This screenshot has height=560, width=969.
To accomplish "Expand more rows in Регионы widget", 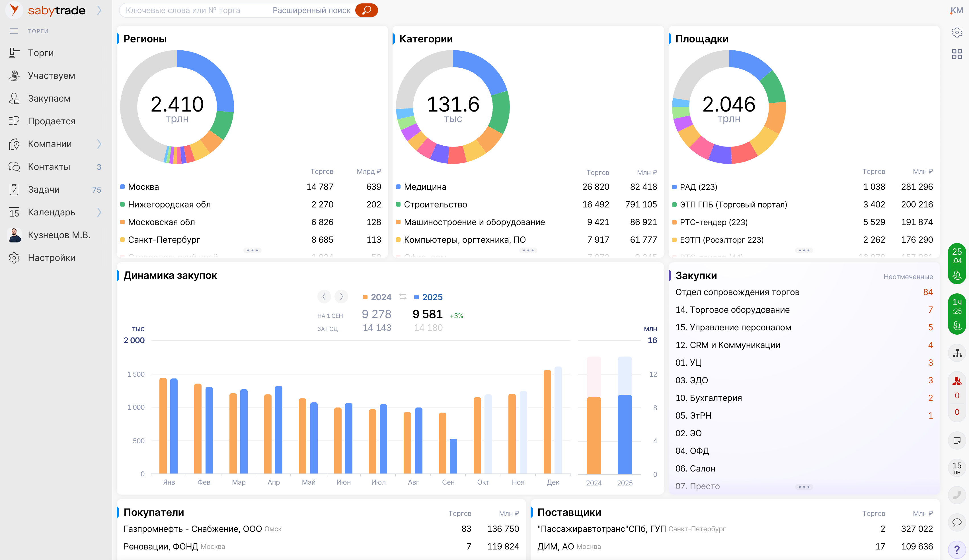I will [252, 250].
